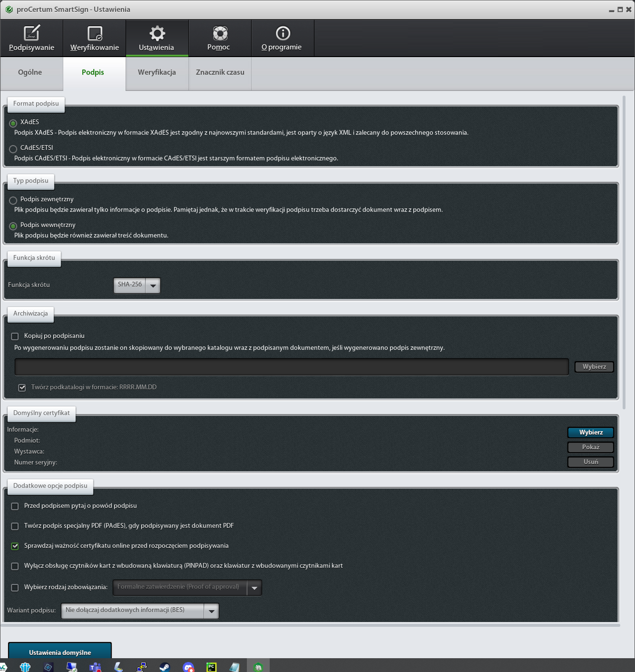Select CAdES/ETSI signature format
The width and height of the screenshot is (635, 672).
[13, 148]
